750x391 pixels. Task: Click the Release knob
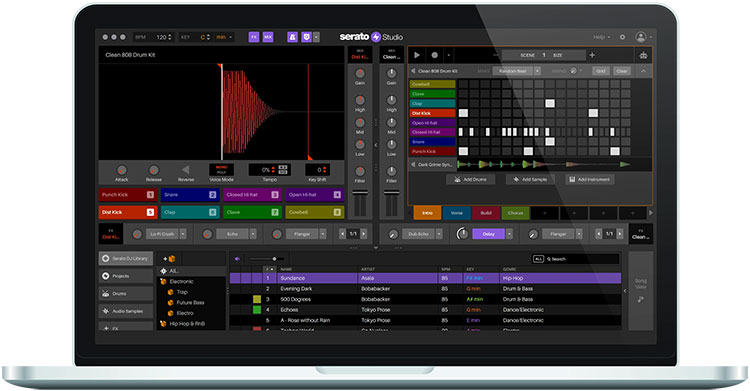click(x=154, y=170)
